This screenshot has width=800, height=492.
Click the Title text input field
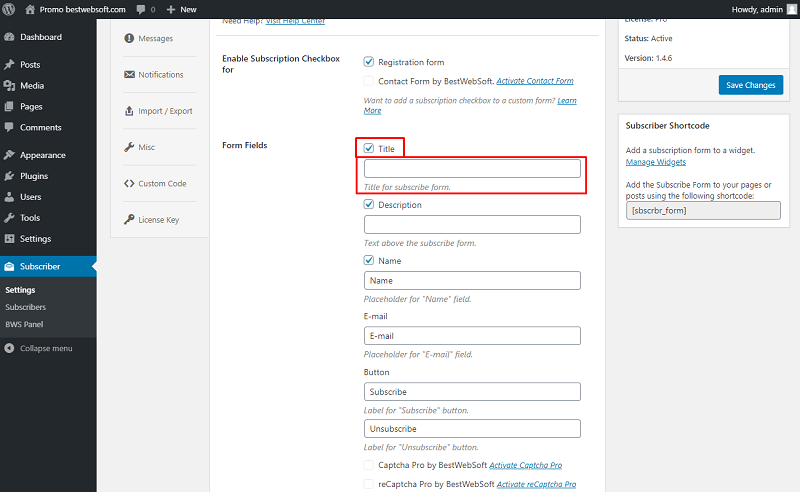[x=472, y=168]
